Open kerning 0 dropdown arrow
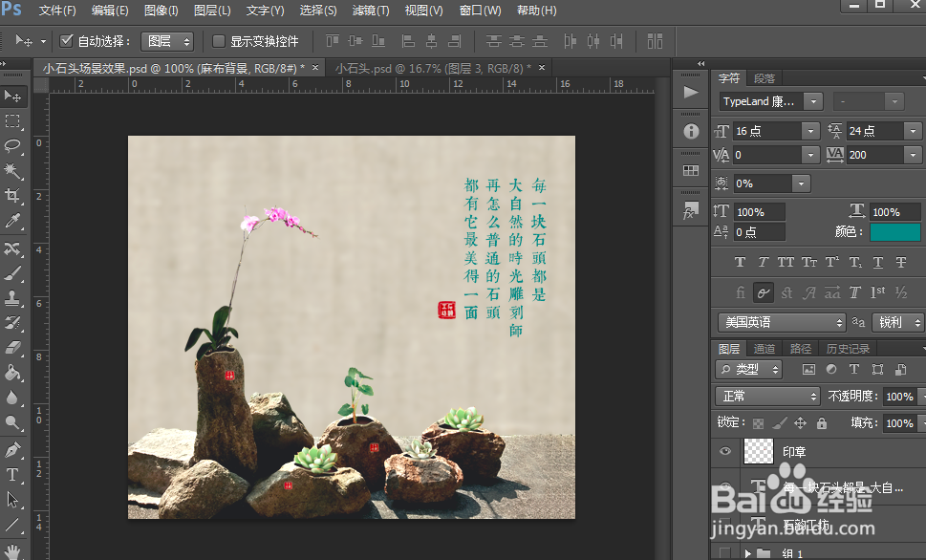The image size is (926, 560). (x=810, y=155)
